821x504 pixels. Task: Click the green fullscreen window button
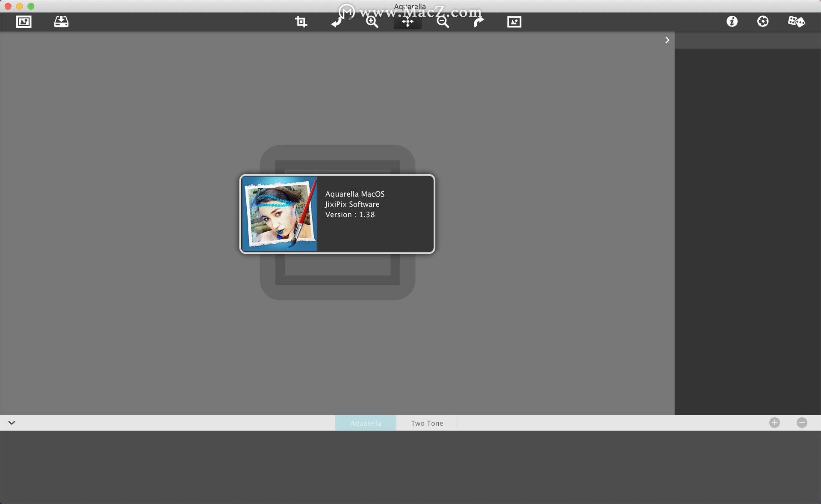[31, 6]
